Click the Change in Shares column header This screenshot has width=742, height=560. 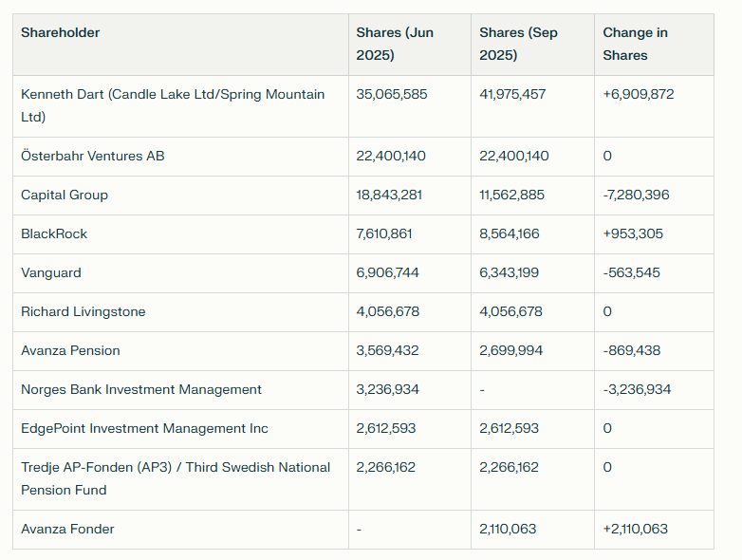coord(636,44)
